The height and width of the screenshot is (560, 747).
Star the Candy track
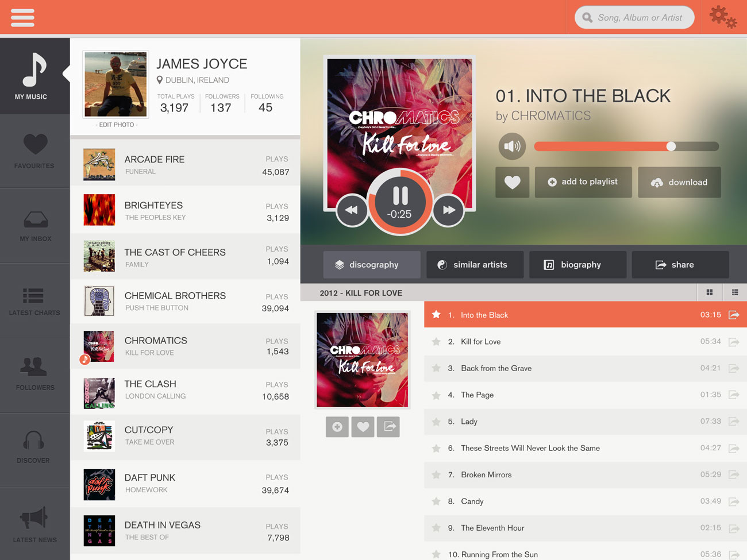436,501
